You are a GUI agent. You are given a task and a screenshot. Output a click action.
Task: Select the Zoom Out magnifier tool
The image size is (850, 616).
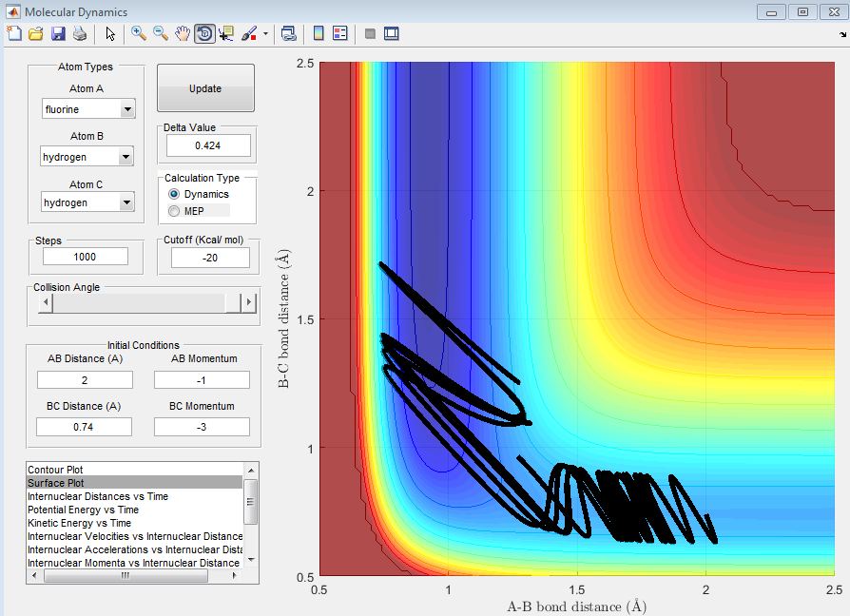click(161, 33)
